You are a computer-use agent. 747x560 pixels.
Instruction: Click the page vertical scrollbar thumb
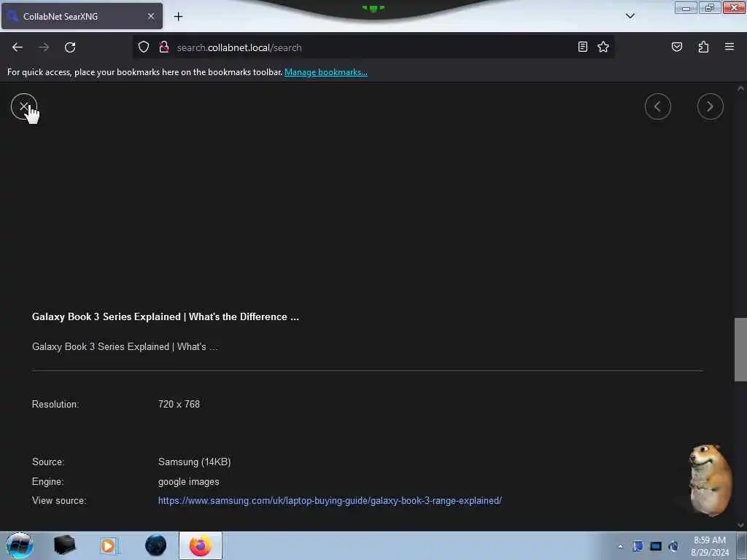click(x=740, y=349)
